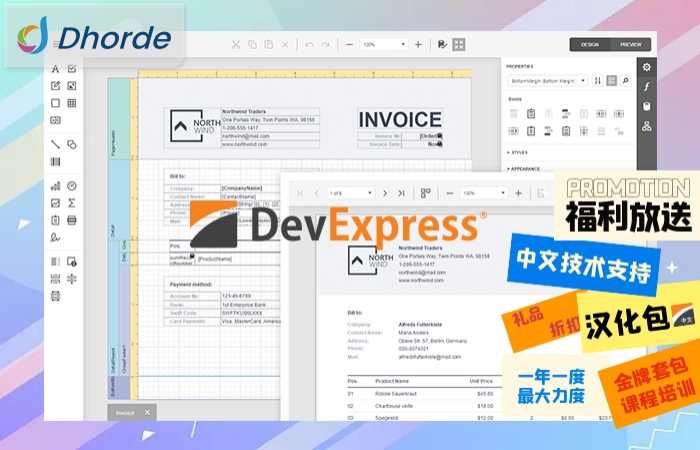
Task: Select the Label control in toolbox
Action: (56, 69)
